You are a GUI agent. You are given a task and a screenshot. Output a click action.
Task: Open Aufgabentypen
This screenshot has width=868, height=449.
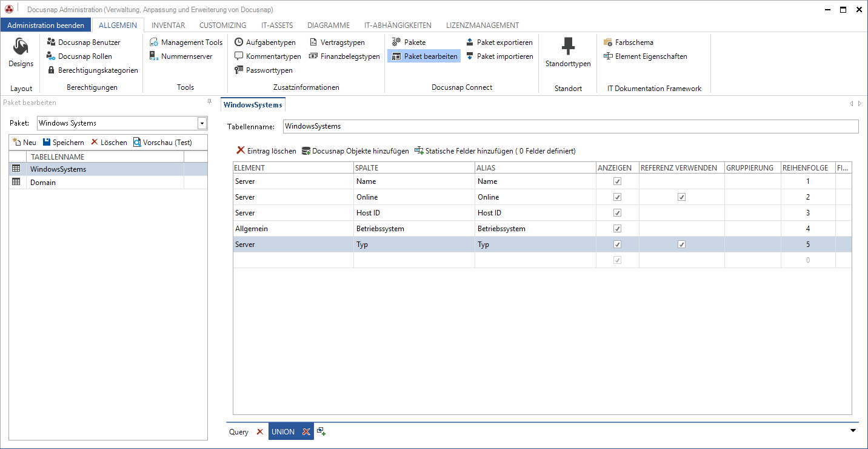[x=265, y=42]
